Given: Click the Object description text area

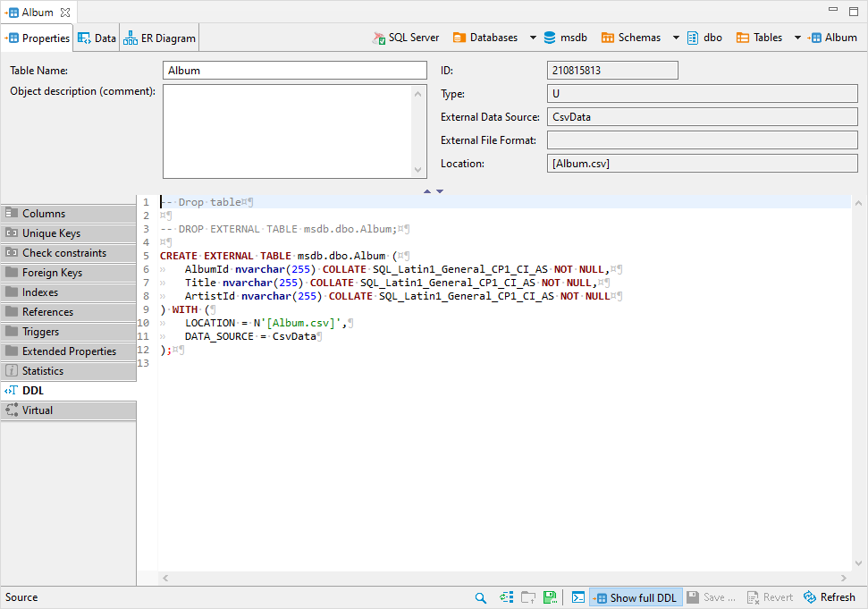Looking at the screenshot, I should click(294, 131).
